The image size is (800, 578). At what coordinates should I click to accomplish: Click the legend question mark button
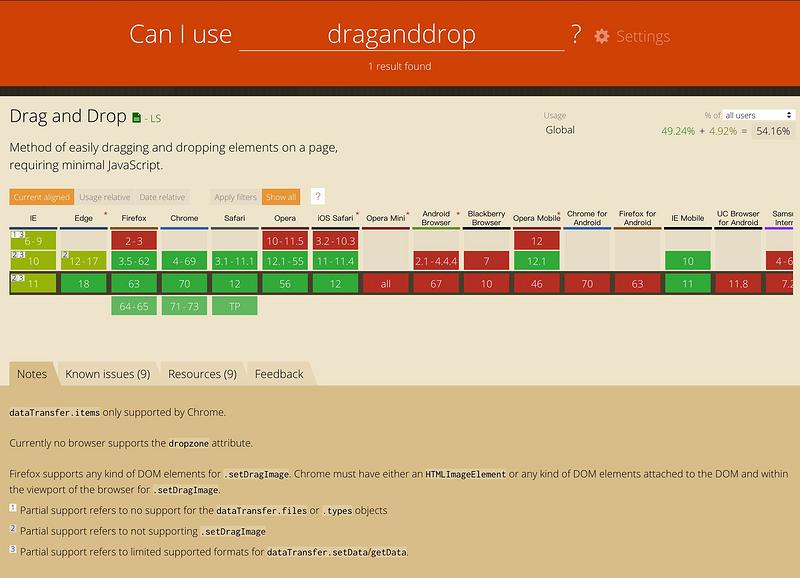point(317,196)
